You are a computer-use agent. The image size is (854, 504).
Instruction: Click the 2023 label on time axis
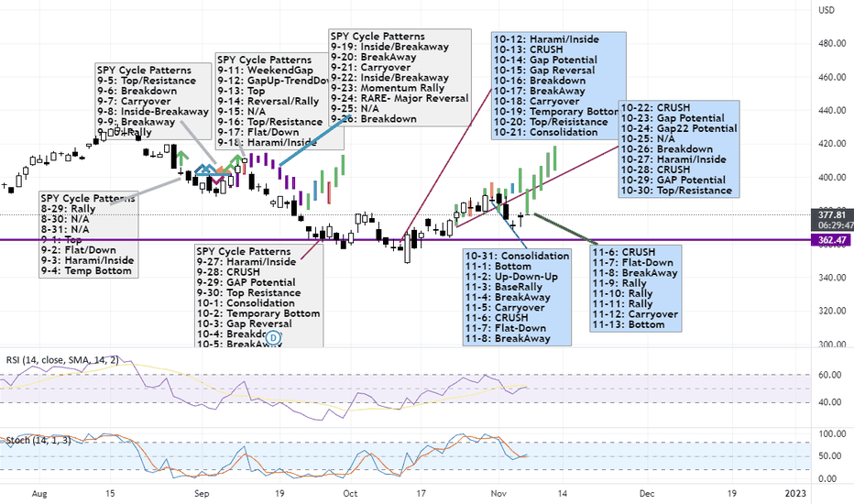(795, 494)
